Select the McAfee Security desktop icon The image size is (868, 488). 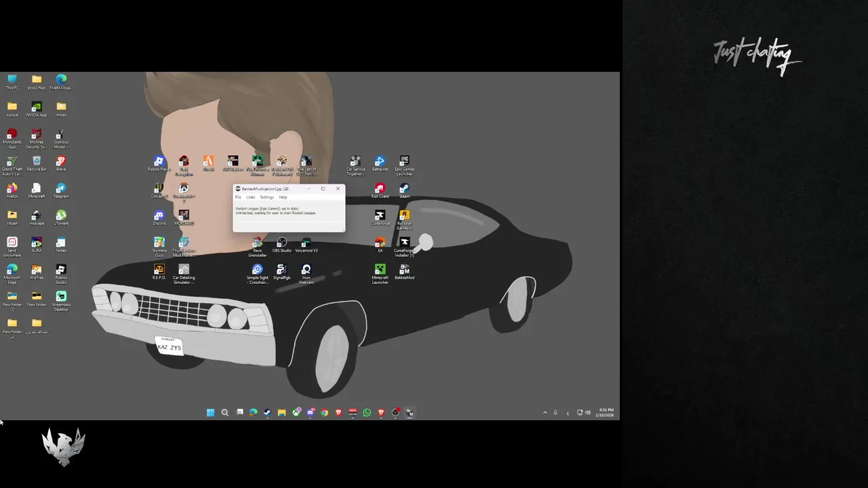37,139
